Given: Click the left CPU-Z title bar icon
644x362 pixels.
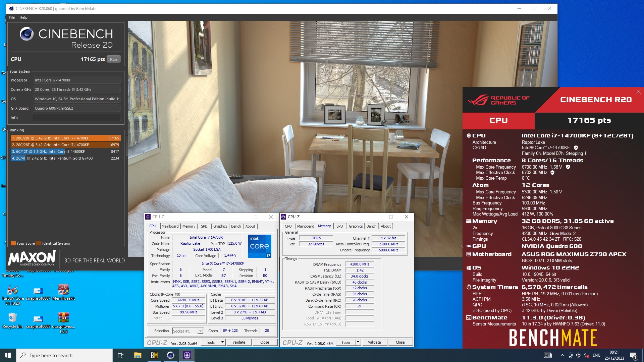Looking at the screenshot, I should (x=148, y=217).
